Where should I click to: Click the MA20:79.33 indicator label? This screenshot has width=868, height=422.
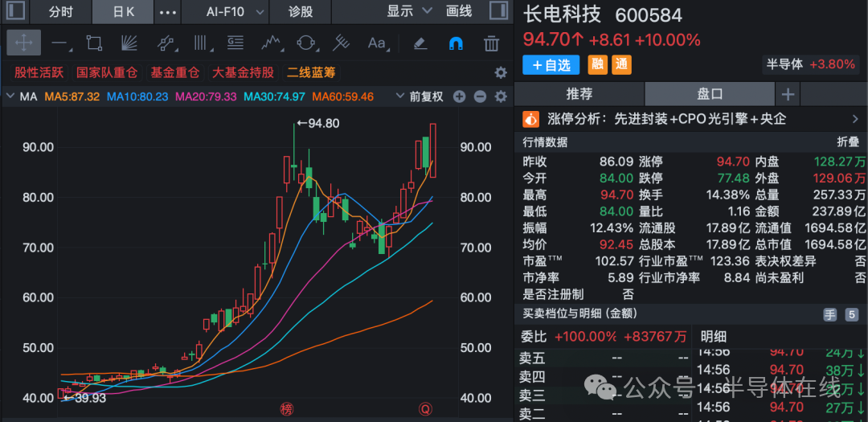click(x=206, y=97)
